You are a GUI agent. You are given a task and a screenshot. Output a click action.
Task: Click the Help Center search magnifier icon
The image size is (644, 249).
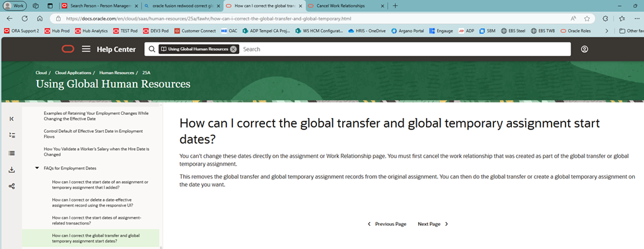pos(151,49)
